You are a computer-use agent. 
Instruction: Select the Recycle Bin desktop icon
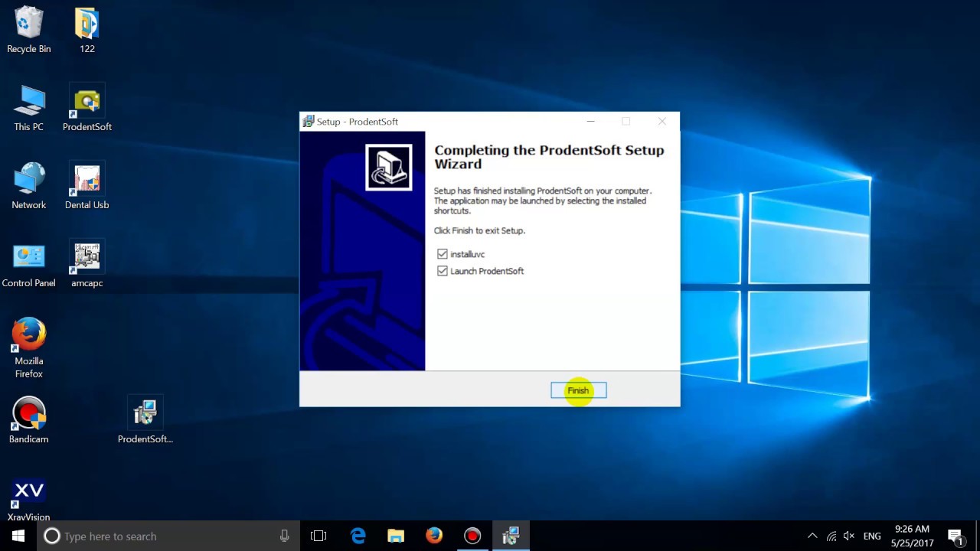29,31
